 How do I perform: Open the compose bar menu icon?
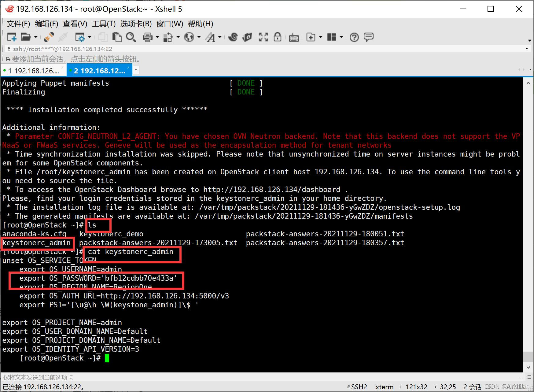click(530, 377)
